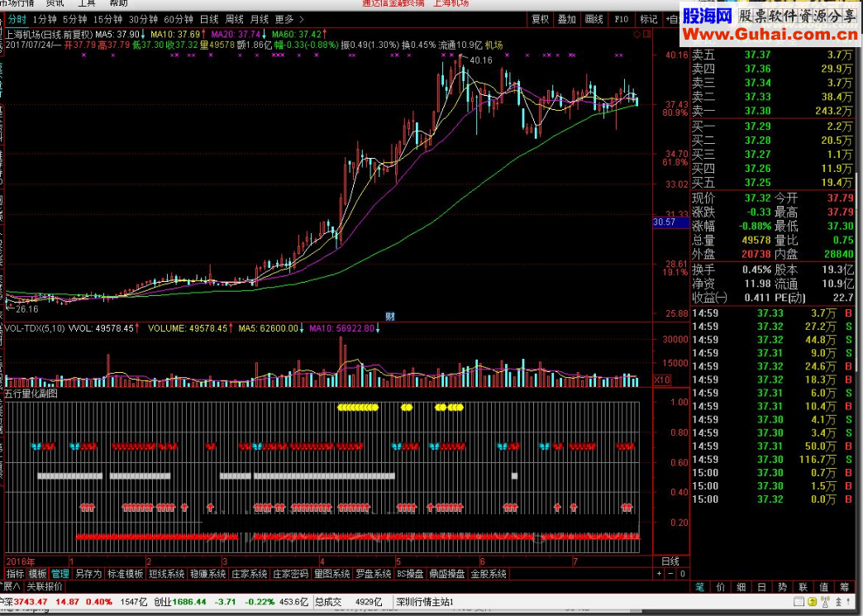Click the yellow round icon in the status bar
The width and height of the screenshot is (863, 616).
point(813,602)
